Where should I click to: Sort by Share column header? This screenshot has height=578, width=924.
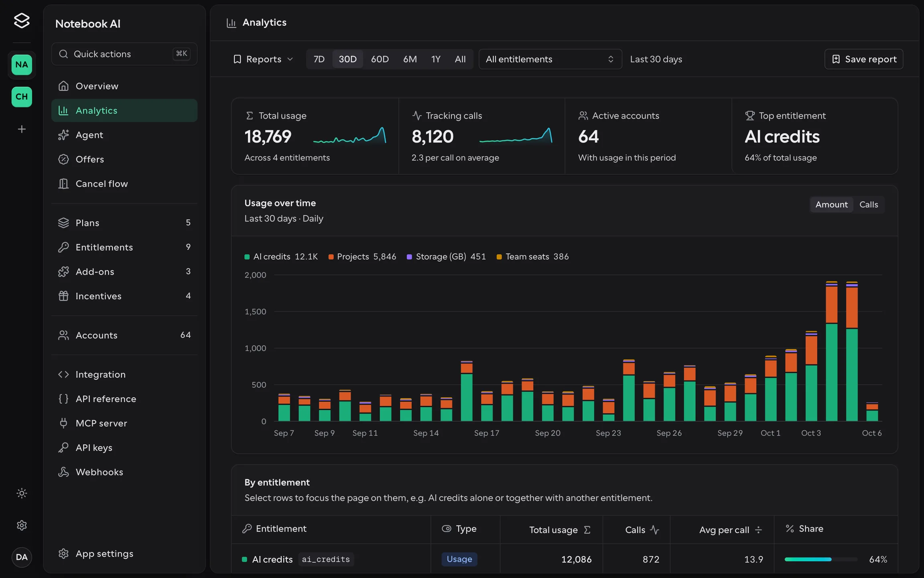pos(836,529)
